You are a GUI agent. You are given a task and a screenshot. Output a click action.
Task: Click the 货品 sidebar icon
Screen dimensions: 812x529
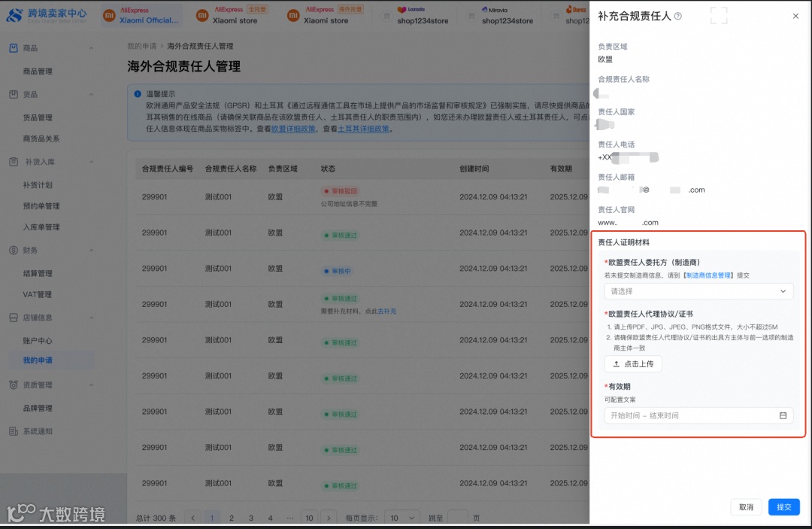point(14,94)
